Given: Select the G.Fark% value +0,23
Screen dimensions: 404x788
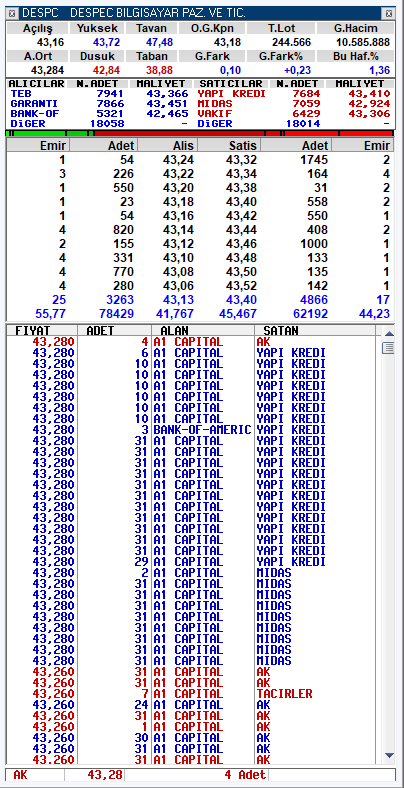Looking at the screenshot, I should tap(297, 70).
